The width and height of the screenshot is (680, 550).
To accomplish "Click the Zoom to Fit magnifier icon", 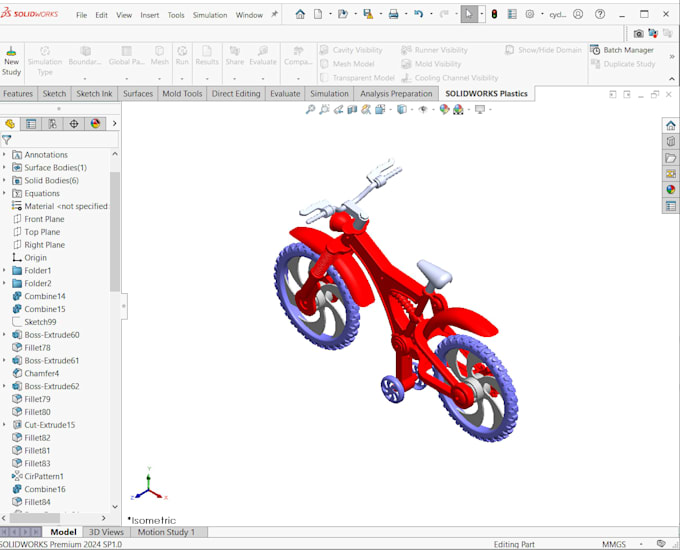I will click(x=310, y=109).
